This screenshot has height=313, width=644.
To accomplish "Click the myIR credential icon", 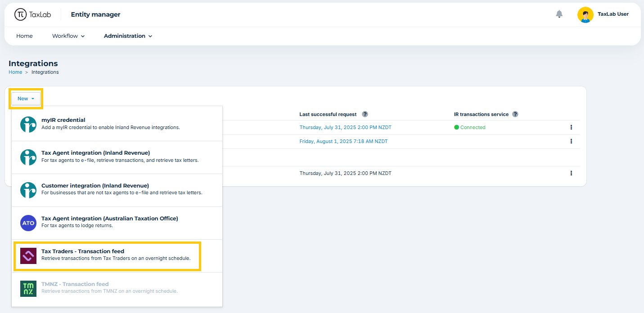I will point(28,125).
